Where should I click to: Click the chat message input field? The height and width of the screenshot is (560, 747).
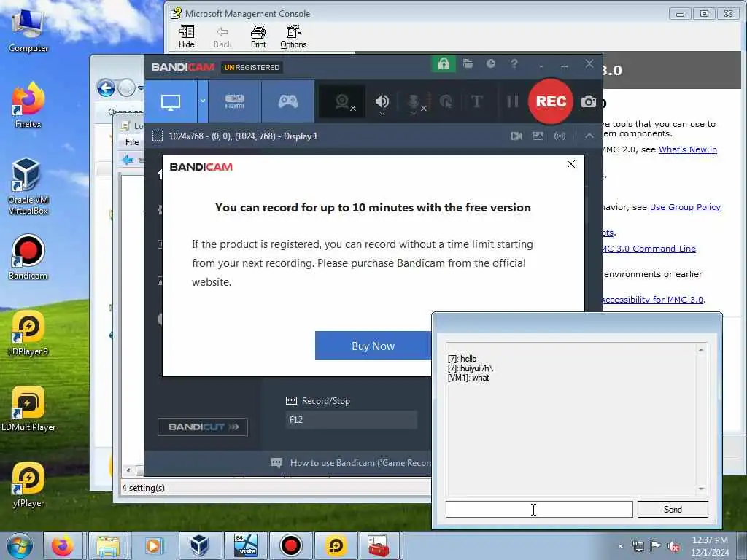539,510
